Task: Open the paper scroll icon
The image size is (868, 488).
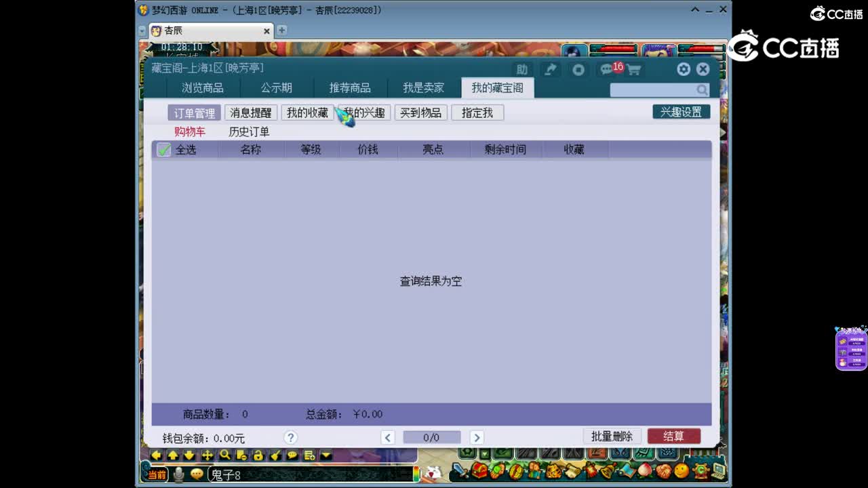Action: pyautogui.click(x=573, y=470)
